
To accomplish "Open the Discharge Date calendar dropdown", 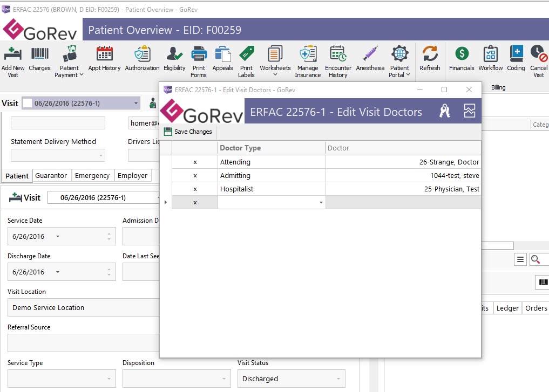I will 58,272.
